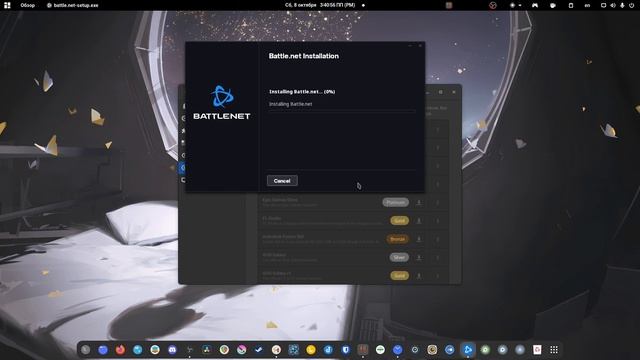Open three-dot menu in the Bronze row

pyautogui.click(x=438, y=239)
